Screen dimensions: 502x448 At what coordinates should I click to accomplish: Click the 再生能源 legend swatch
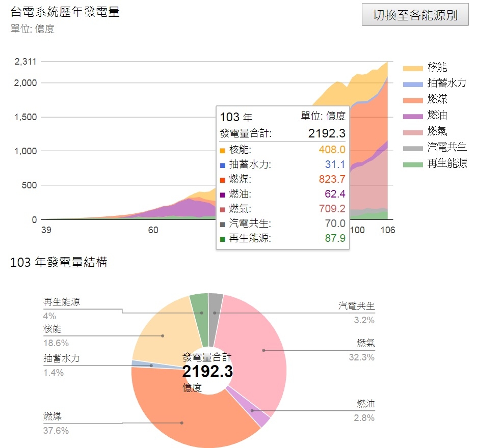[413, 164]
